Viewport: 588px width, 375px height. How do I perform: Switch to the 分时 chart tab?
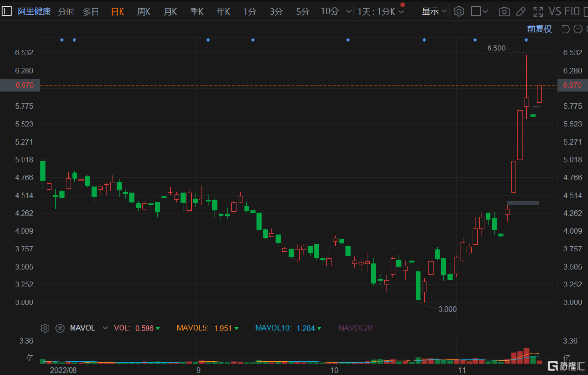pyautogui.click(x=66, y=11)
